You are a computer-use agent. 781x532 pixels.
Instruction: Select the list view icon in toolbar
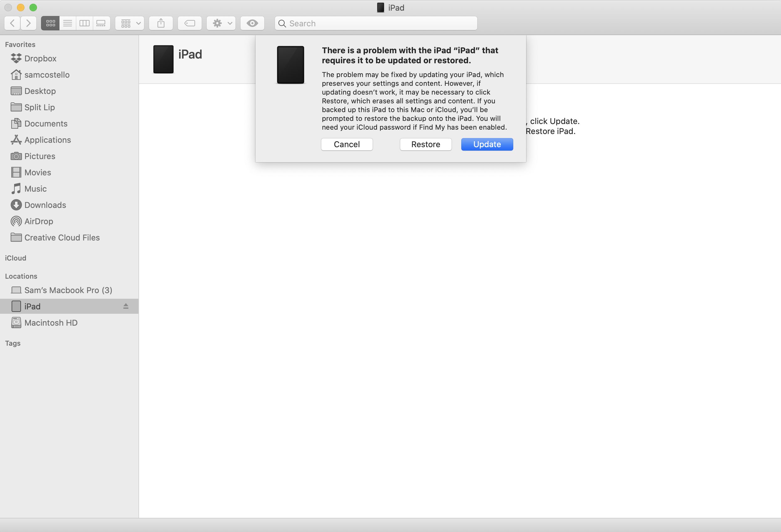pos(67,23)
